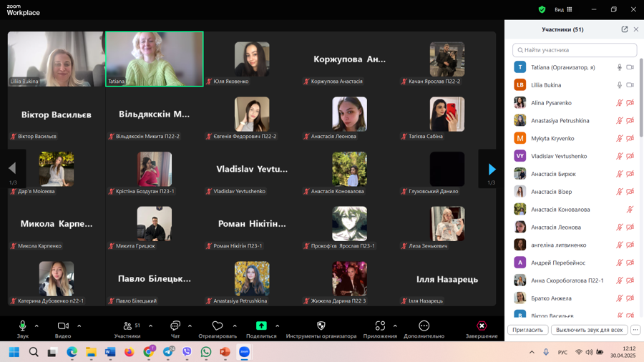Open Viber from the taskbar

187,352
